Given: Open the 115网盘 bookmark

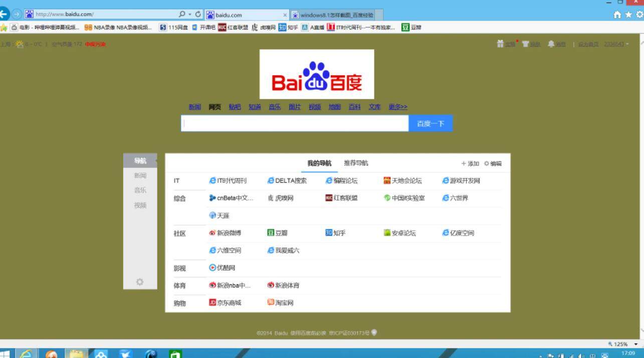Looking at the screenshot, I should [x=174, y=28].
